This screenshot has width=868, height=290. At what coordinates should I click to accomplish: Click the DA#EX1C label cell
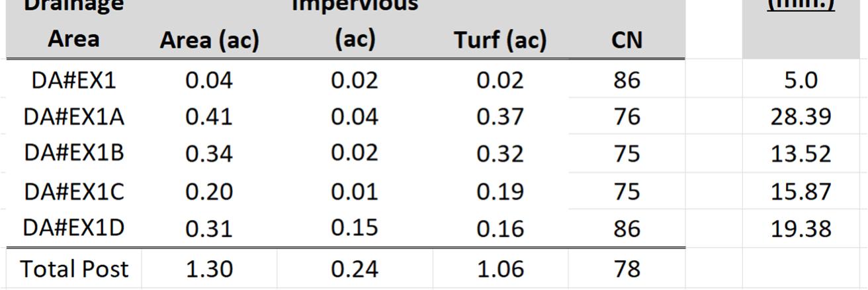tap(73, 191)
